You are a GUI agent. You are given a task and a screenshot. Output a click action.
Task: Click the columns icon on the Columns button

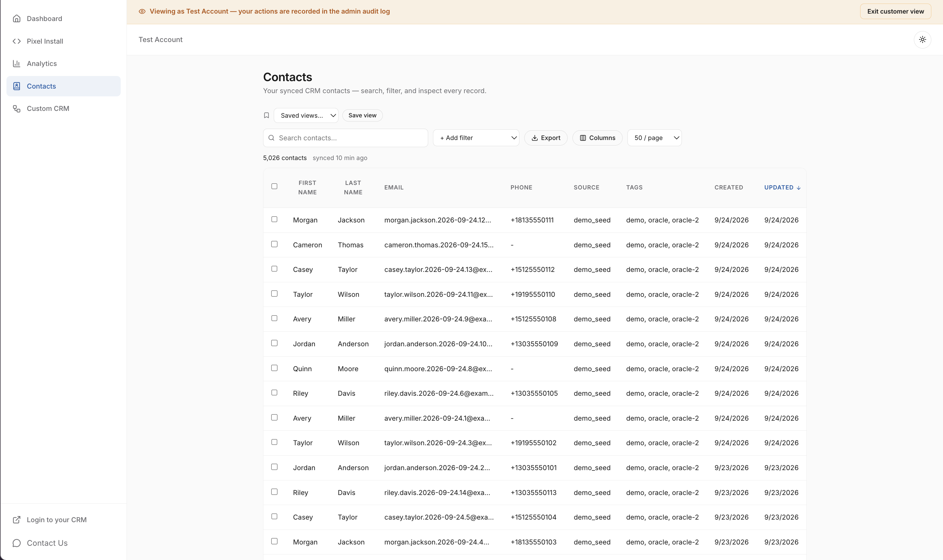(x=583, y=138)
